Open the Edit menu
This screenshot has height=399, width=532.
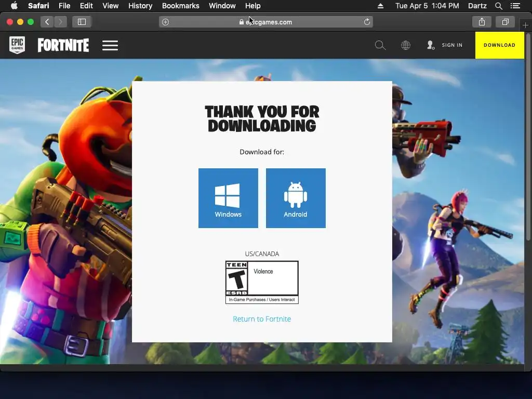[x=86, y=6]
